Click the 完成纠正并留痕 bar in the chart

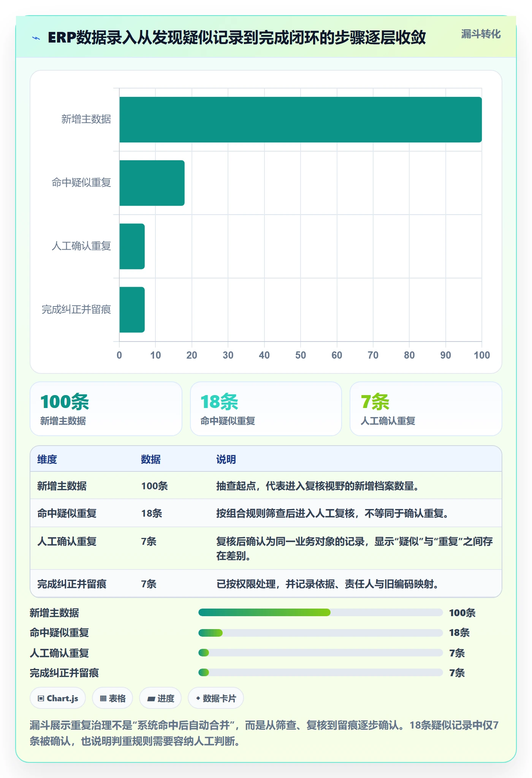(x=132, y=310)
